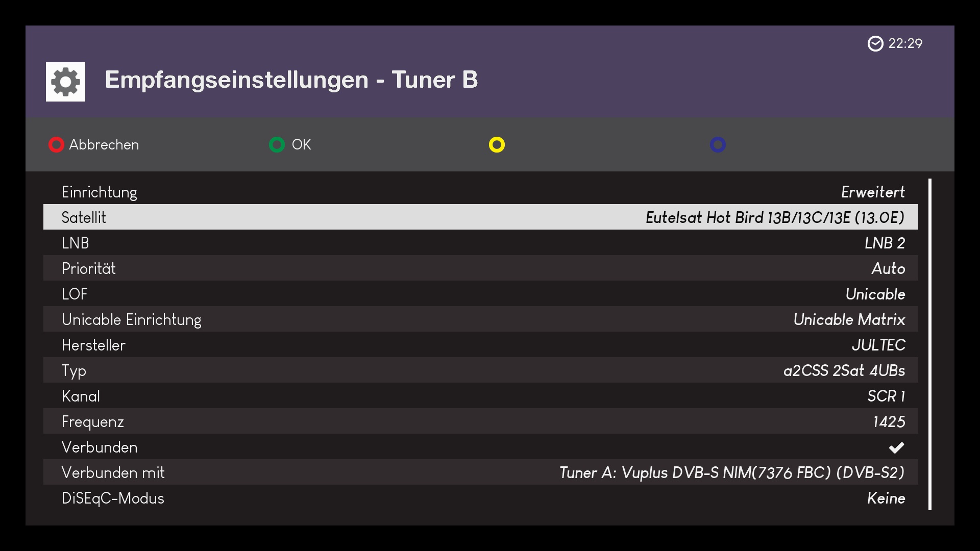This screenshot has height=551, width=980.
Task: Select the Priorität settings row
Action: (x=480, y=268)
